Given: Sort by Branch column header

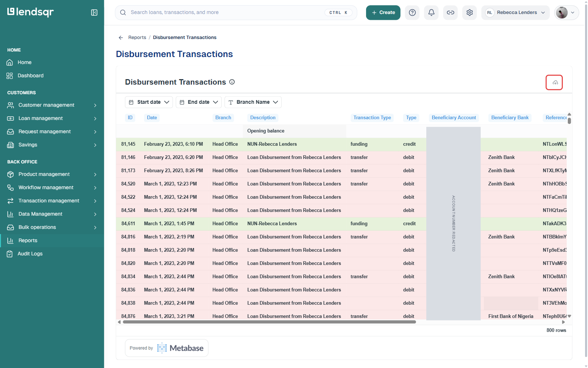Looking at the screenshot, I should [x=223, y=118].
